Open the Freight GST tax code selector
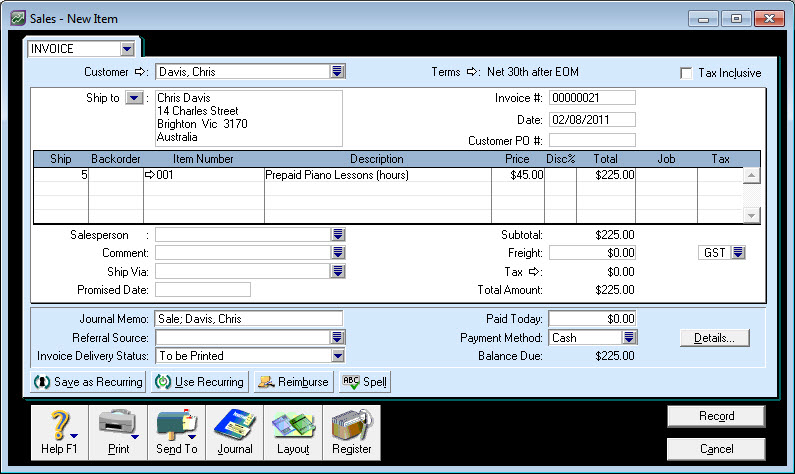 (x=739, y=253)
